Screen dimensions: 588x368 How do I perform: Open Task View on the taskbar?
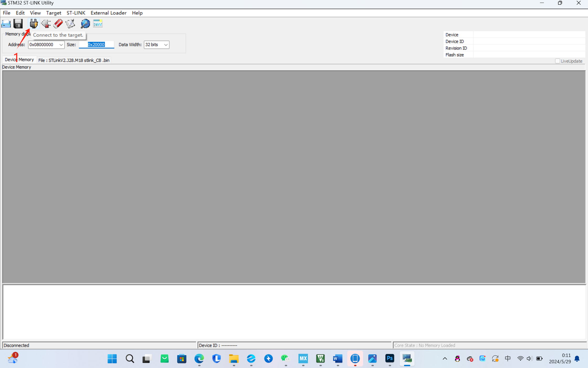147,359
